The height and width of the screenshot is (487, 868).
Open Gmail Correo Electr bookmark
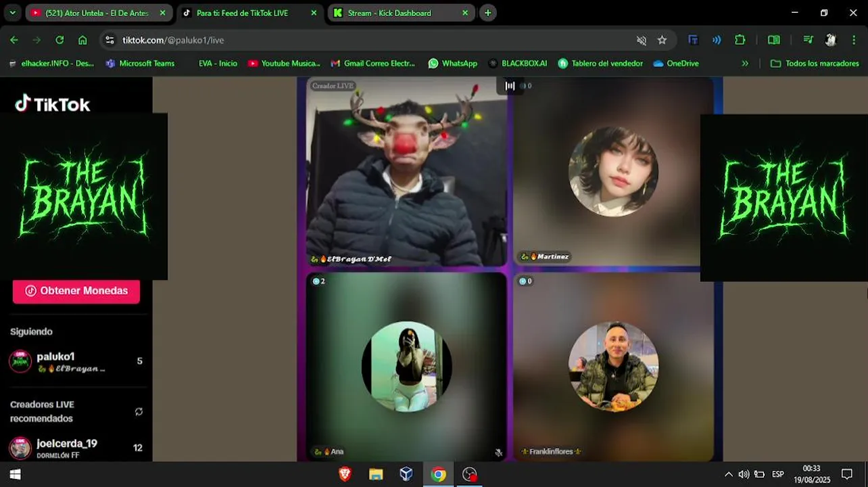(372, 64)
